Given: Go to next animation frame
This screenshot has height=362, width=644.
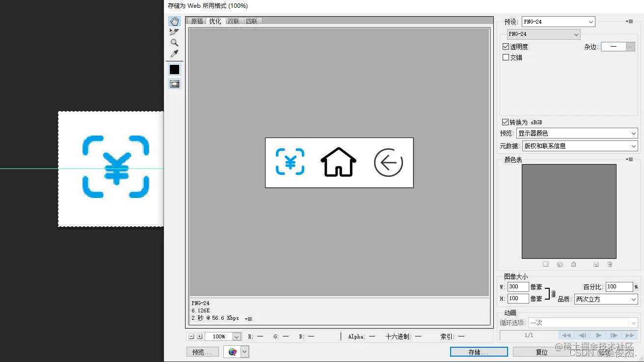Looking at the screenshot, I should coord(614,335).
